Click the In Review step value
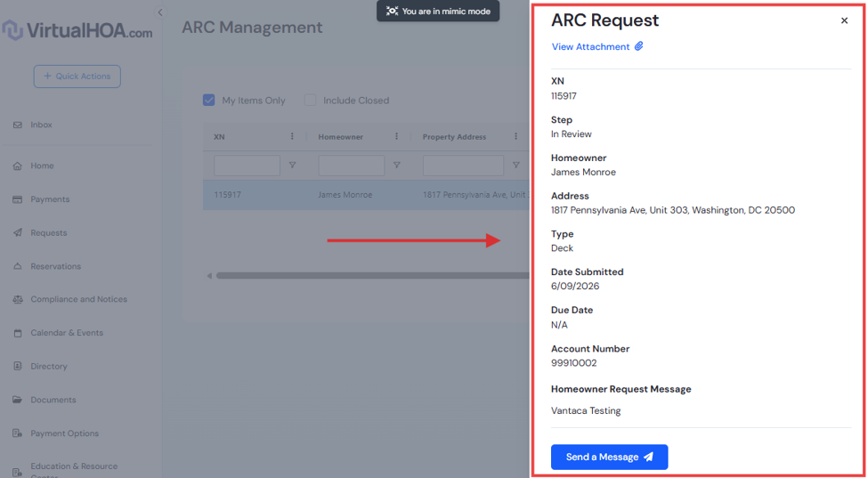 click(x=572, y=134)
